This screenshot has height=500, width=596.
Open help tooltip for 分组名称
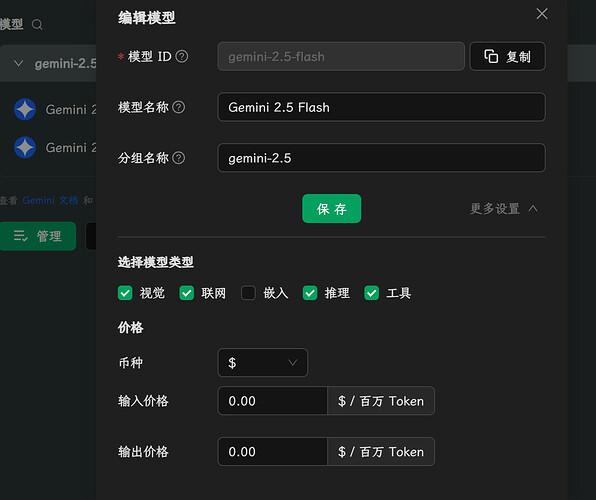[x=179, y=158]
